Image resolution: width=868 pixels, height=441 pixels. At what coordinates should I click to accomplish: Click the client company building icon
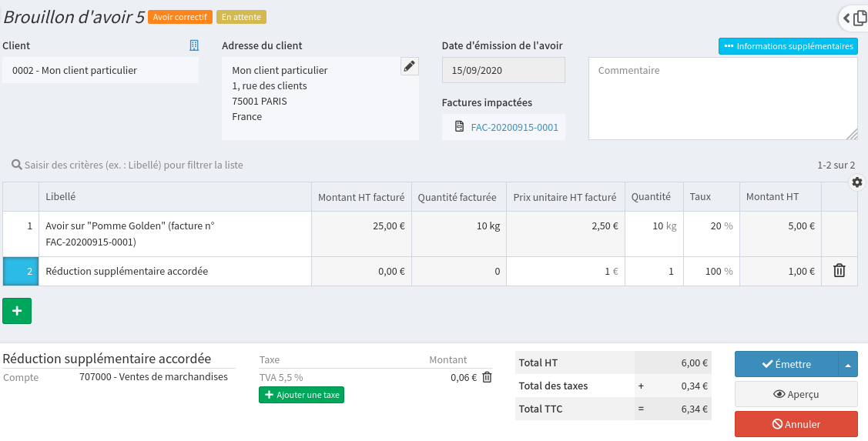pyautogui.click(x=194, y=45)
